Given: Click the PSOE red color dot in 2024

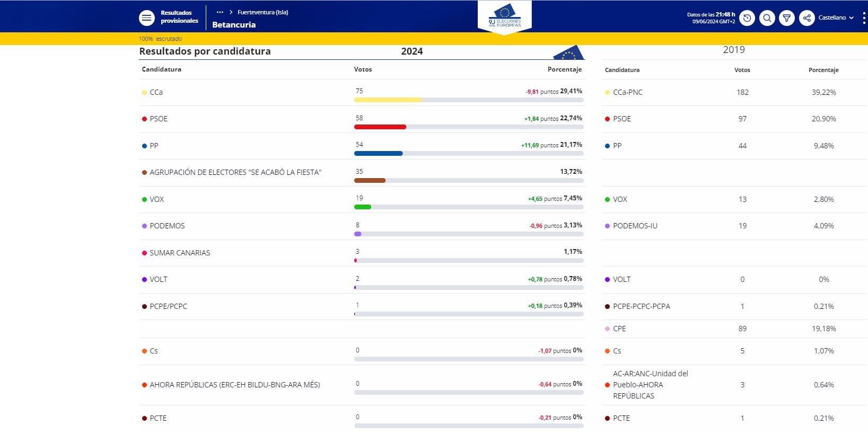Looking at the screenshot, I should pos(144,119).
